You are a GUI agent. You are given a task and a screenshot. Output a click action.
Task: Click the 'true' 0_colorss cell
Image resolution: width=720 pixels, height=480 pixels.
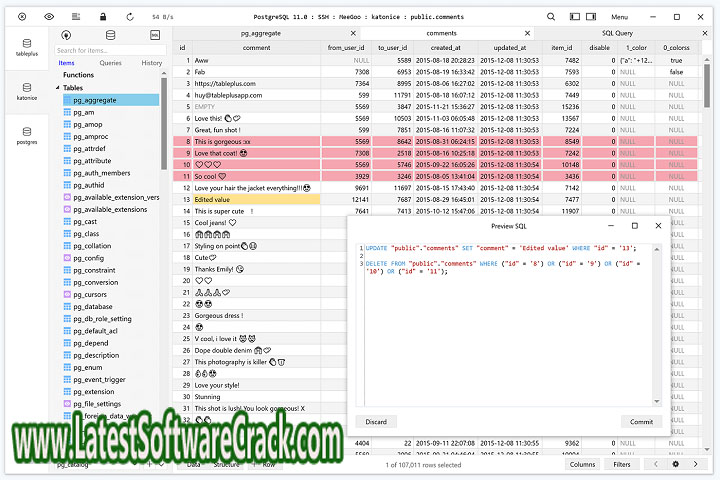676,60
